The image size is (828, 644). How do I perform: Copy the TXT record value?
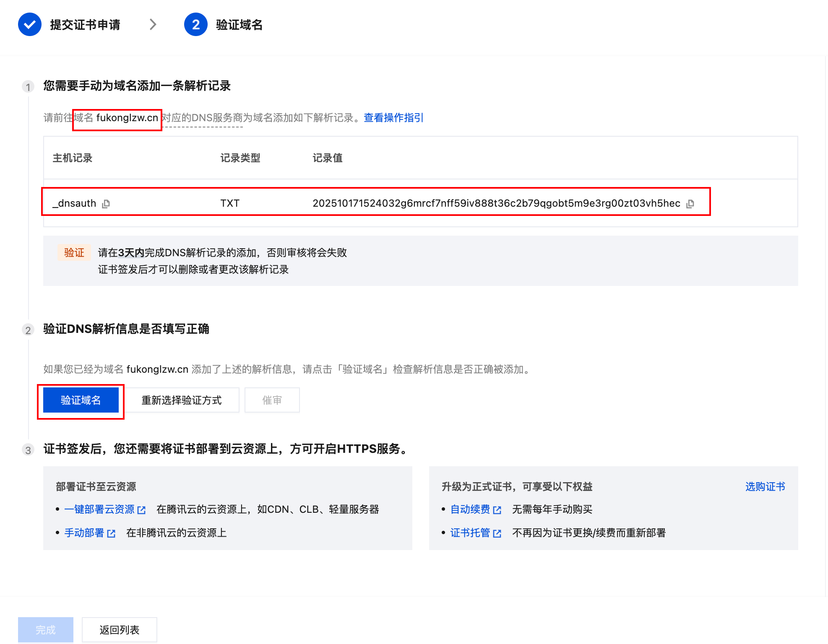690,204
